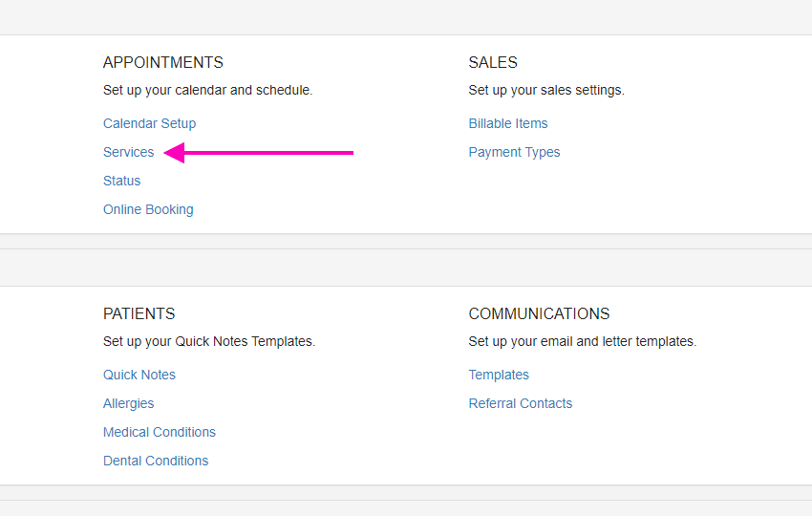Select the Allergies link
The height and width of the screenshot is (516, 812).
[x=128, y=403]
